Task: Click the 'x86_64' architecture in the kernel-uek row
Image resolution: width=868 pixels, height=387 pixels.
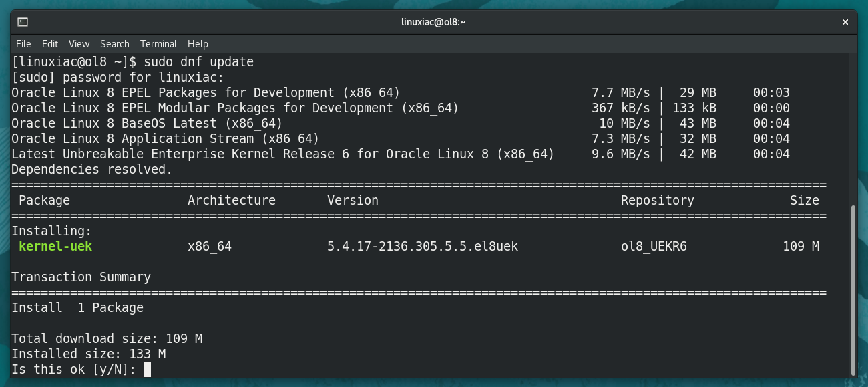Action: (x=210, y=247)
